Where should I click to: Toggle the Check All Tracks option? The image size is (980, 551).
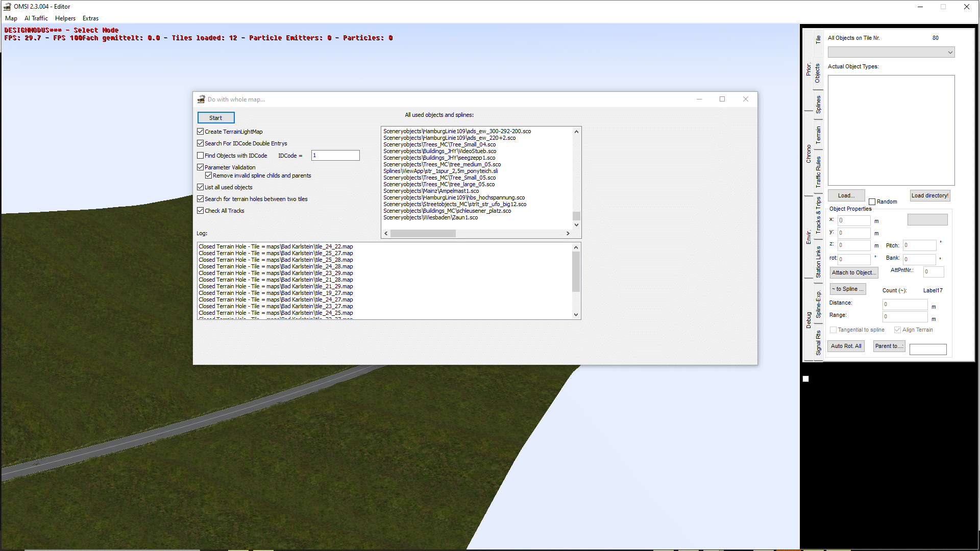(201, 211)
